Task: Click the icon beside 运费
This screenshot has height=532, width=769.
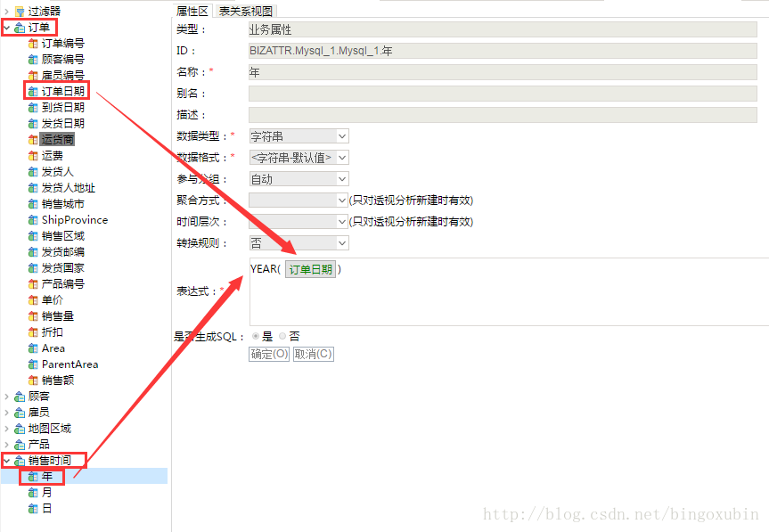Action: point(33,156)
